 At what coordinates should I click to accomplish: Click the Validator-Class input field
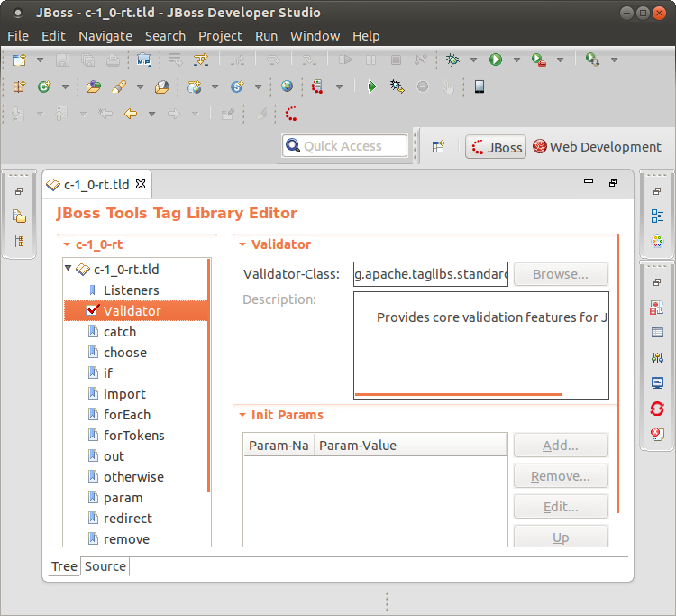pos(431,274)
